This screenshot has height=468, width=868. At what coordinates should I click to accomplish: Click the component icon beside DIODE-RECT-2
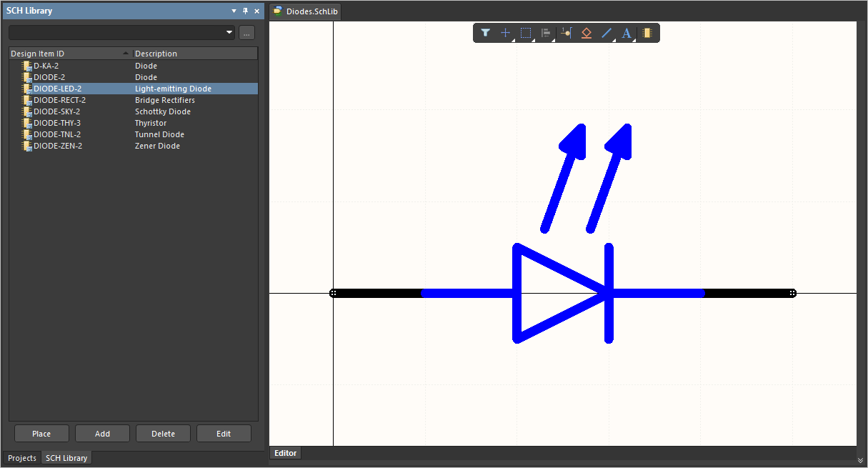coord(27,100)
